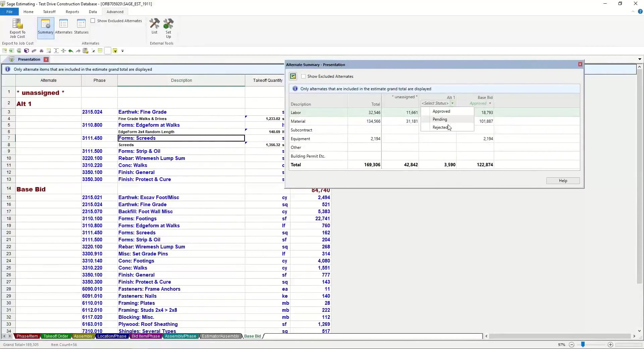Select the Bid Item/Phase sheet tab
The width and height of the screenshot is (644, 349).
tap(146, 336)
